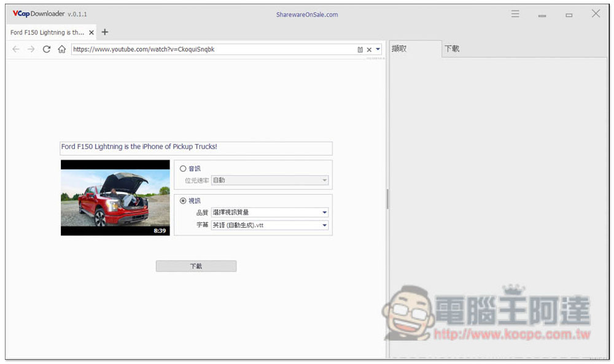Expand the address bar history dropdown
This screenshot has width=614, height=364.
(378, 49)
